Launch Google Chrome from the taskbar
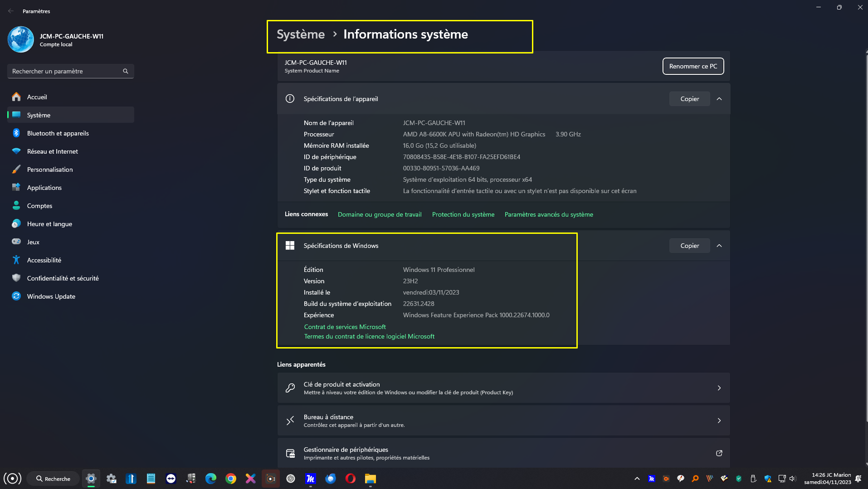Image resolution: width=868 pixels, height=489 pixels. 231,479
